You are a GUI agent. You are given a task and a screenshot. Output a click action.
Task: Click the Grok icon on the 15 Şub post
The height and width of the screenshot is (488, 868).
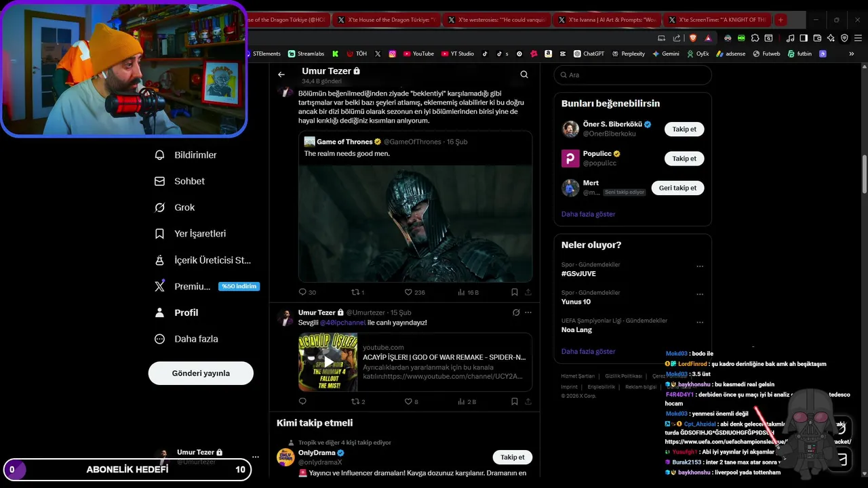516,312
